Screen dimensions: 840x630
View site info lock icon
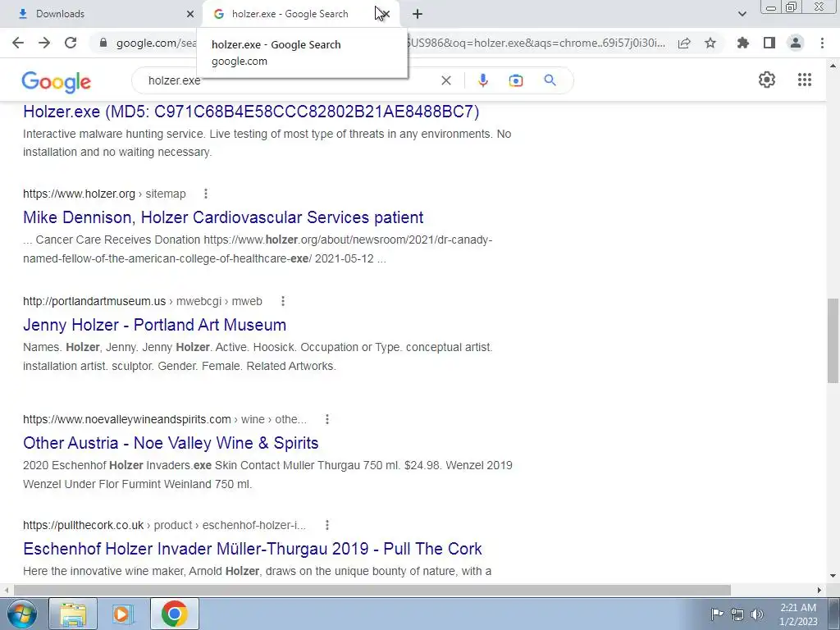tap(103, 43)
